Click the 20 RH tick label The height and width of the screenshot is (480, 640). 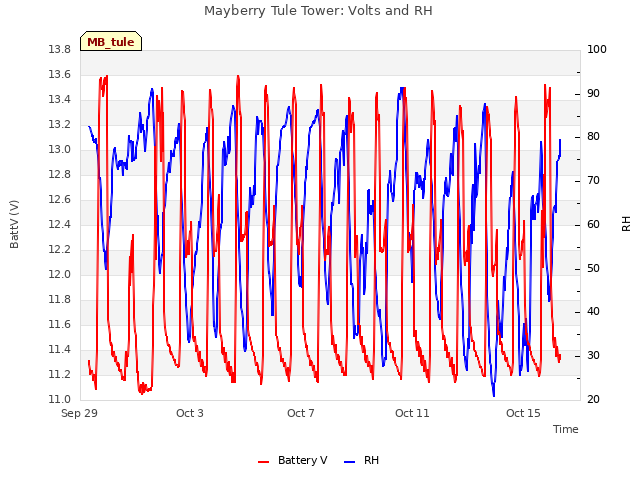pyautogui.click(x=593, y=399)
